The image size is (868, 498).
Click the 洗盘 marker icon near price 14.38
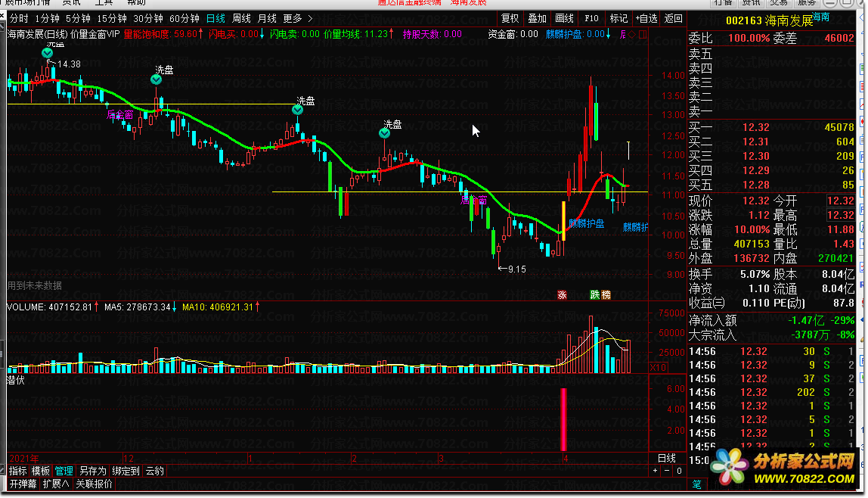click(x=47, y=53)
